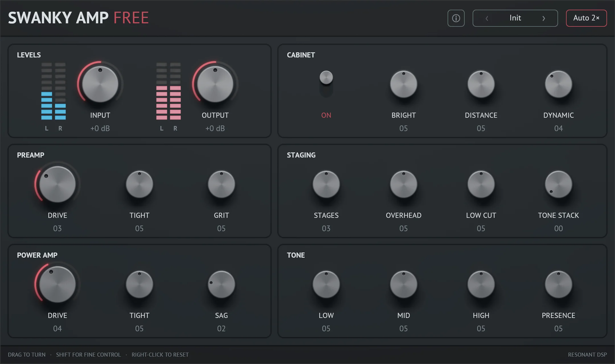Select the Preamp GRIT knob
The image size is (615, 364).
221,184
